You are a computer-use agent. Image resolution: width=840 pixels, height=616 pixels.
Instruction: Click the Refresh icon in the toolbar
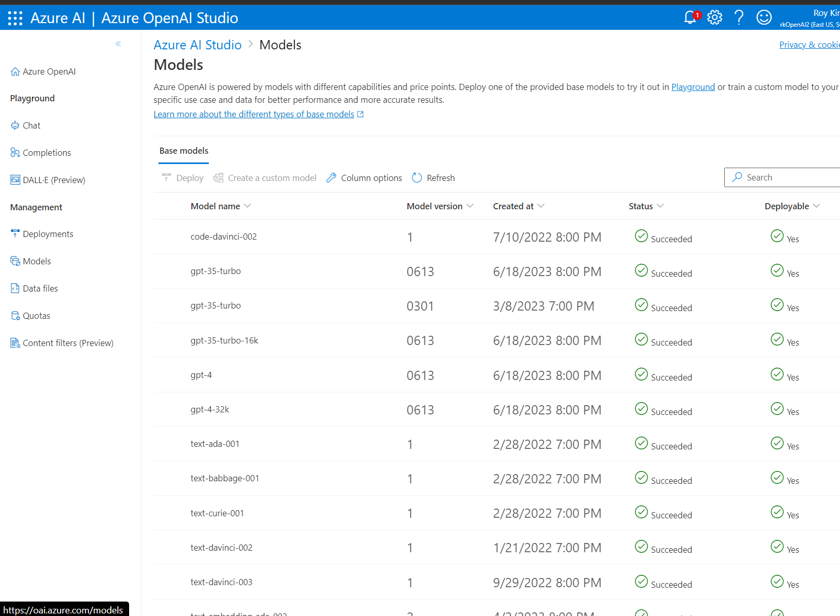[417, 178]
